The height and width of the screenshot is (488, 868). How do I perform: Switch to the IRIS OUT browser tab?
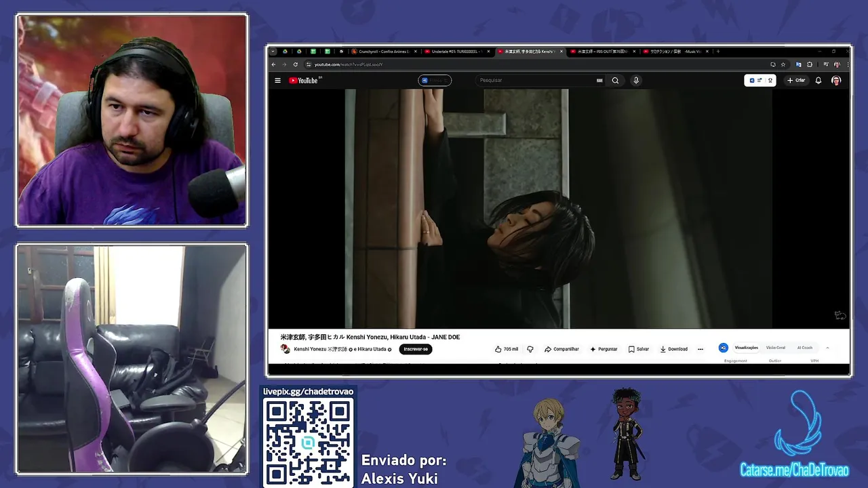[601, 52]
